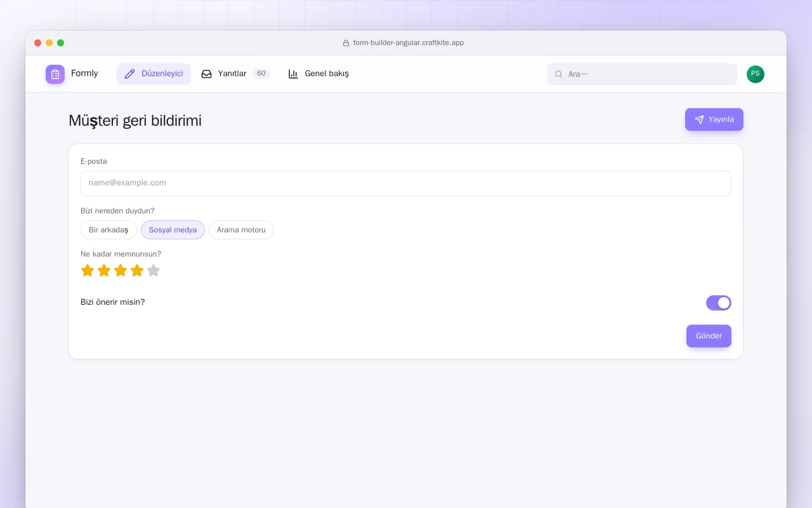Switch to the Düzenleyici tab

pyautogui.click(x=154, y=74)
